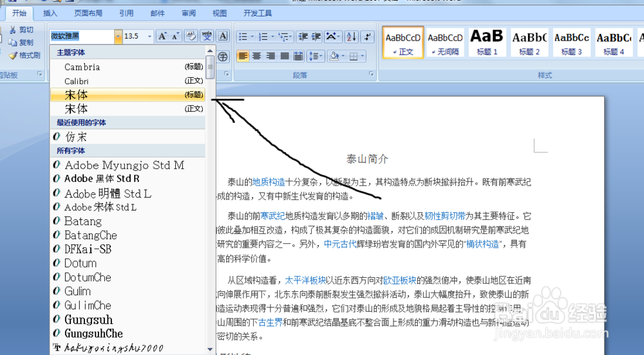Open the Font group dialog launcher
The width and height of the screenshot is (644, 355).
click(226, 74)
